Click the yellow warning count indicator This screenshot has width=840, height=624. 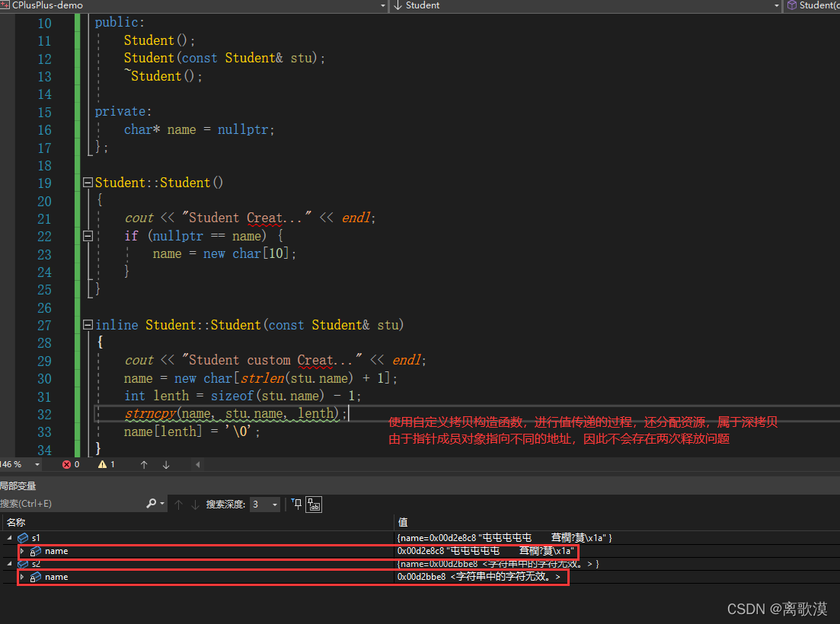(x=107, y=464)
